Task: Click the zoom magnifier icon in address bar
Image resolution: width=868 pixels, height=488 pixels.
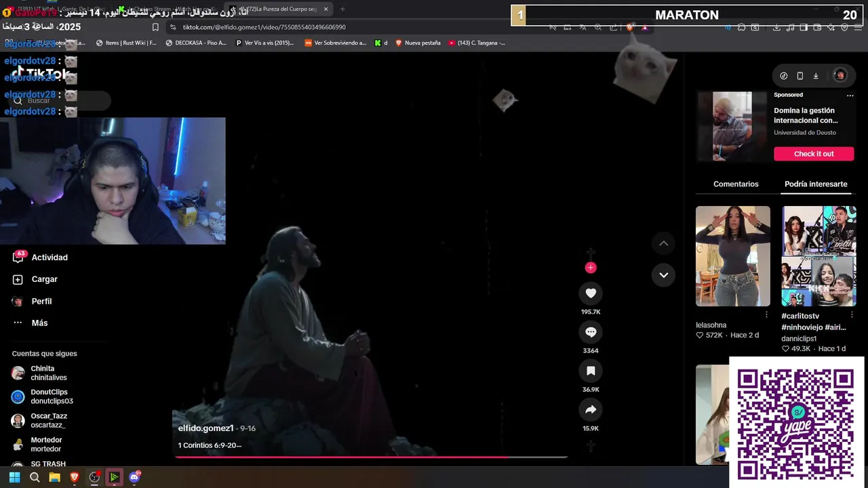Action: (x=598, y=27)
